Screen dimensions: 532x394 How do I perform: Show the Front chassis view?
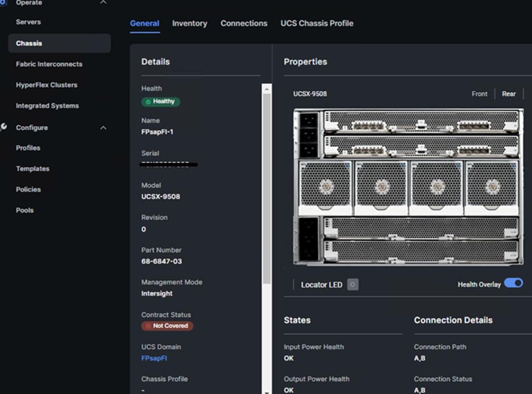[x=479, y=94]
